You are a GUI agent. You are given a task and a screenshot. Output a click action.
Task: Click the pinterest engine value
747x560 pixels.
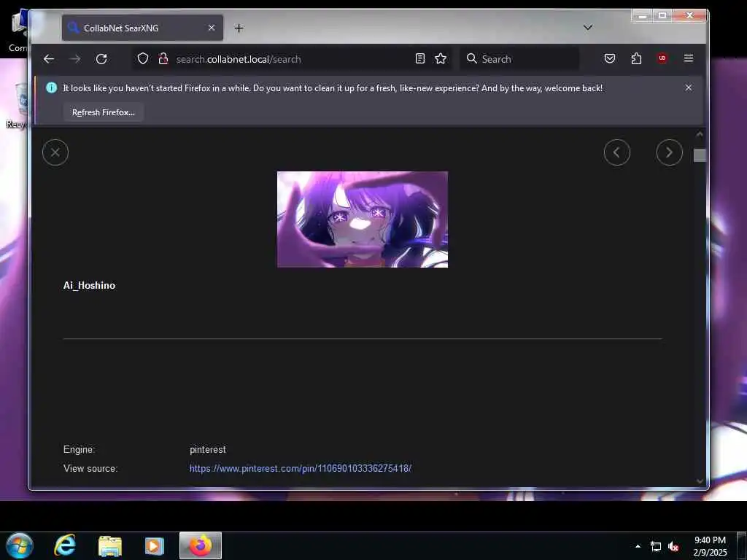(208, 449)
